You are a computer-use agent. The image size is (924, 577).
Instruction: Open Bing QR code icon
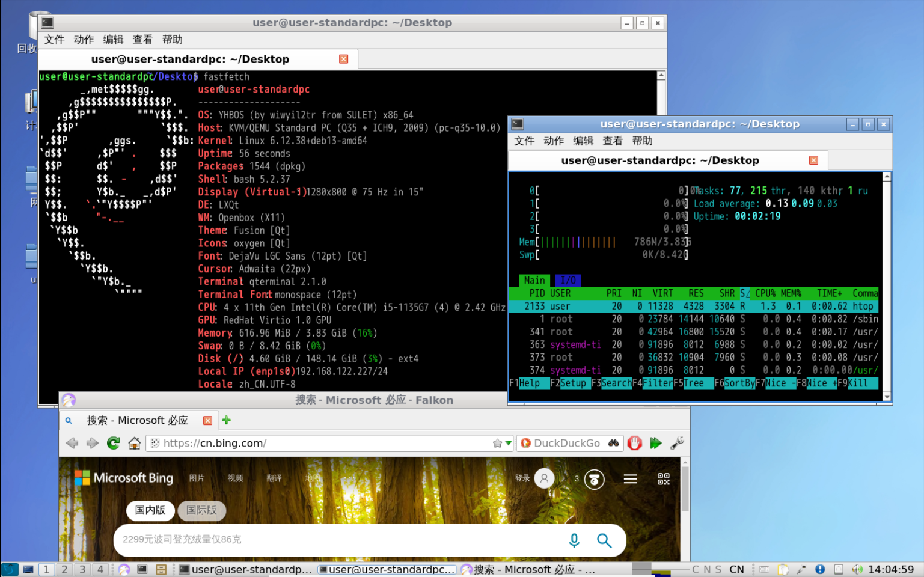click(663, 478)
